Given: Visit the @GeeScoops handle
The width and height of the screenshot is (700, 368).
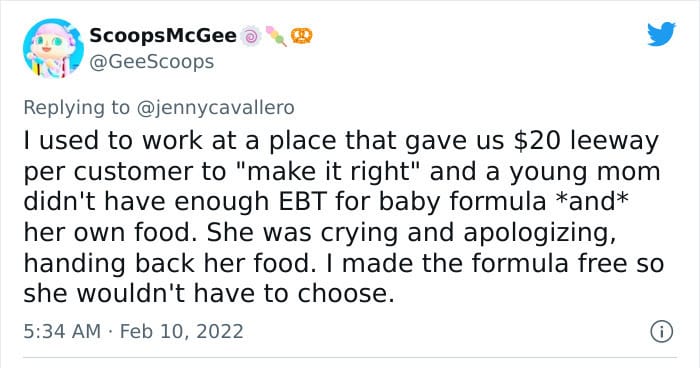Looking at the screenshot, I should [152, 62].
